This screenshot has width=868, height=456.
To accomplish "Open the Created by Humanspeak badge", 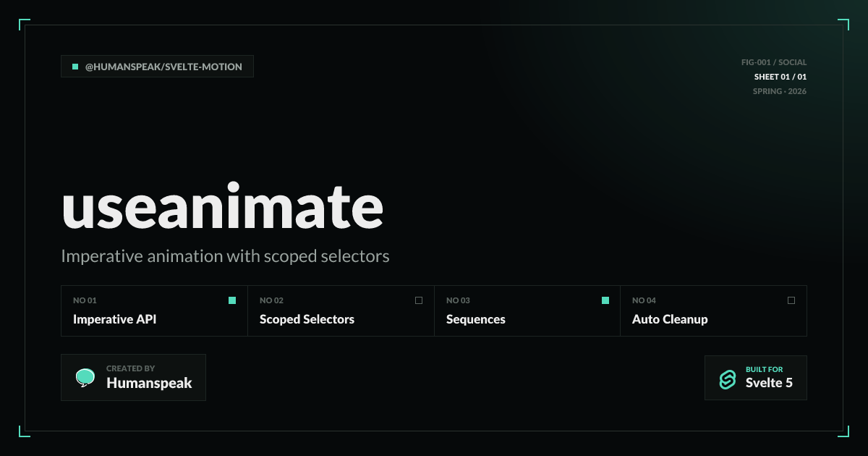I will pyautogui.click(x=133, y=378).
